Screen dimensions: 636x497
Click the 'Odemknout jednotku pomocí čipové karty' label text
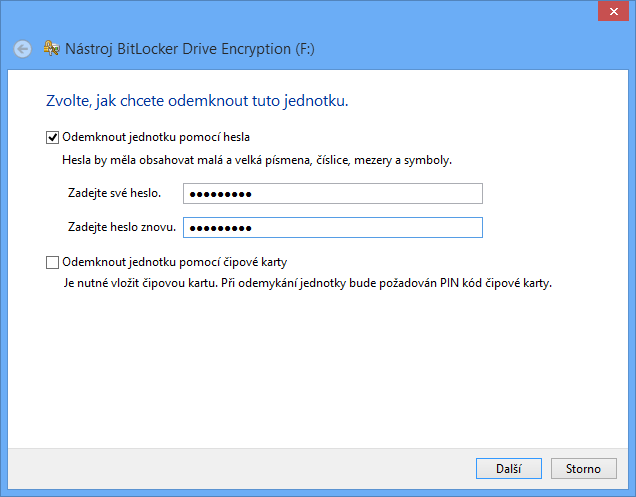(x=174, y=263)
